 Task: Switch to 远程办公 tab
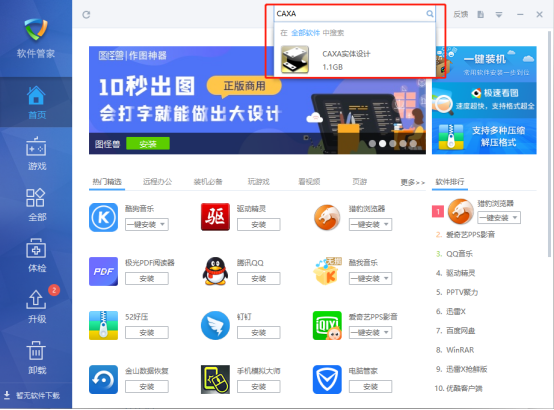pyautogui.click(x=157, y=182)
